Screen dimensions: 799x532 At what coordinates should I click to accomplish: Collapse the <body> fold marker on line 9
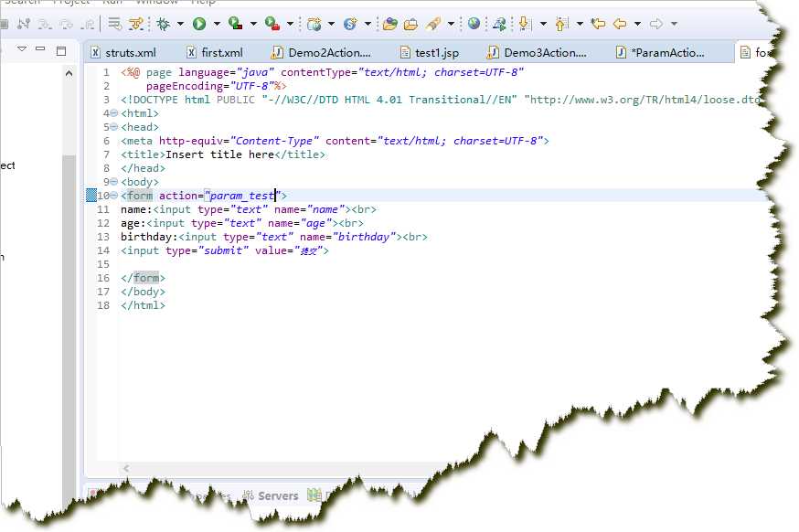click(114, 182)
